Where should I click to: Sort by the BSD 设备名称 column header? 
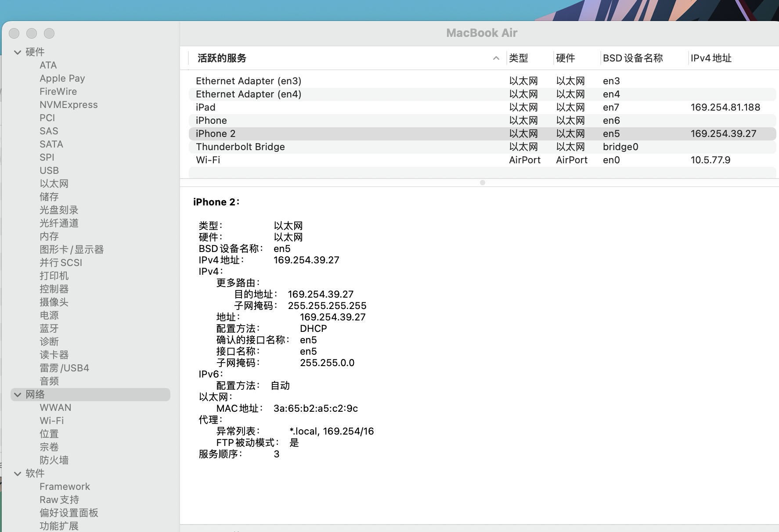click(x=632, y=58)
